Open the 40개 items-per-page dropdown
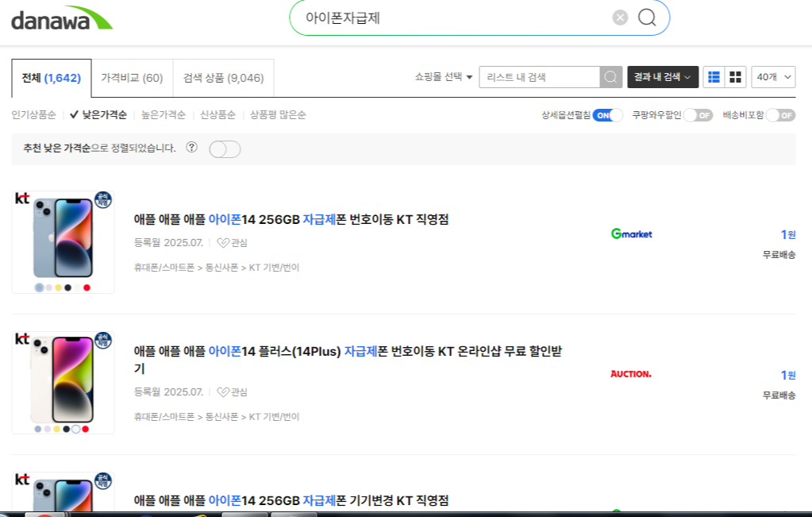Image resolution: width=812 pixels, height=517 pixels. [773, 77]
